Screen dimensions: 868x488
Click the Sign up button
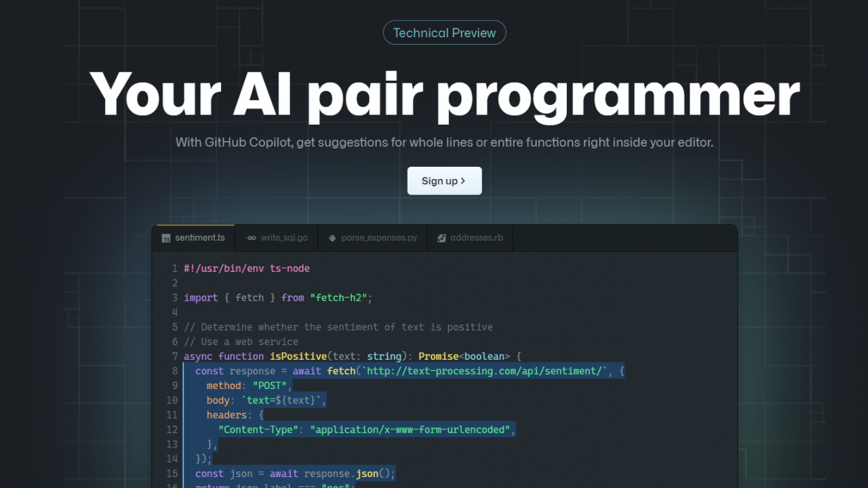[x=444, y=181]
